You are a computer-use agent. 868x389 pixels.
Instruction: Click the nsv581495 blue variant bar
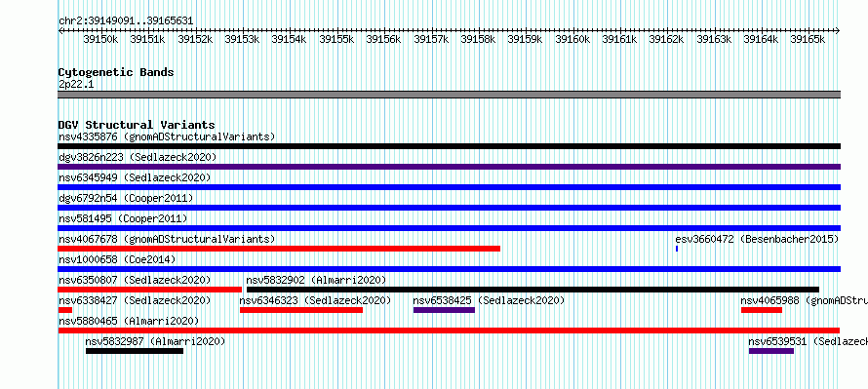click(x=449, y=228)
